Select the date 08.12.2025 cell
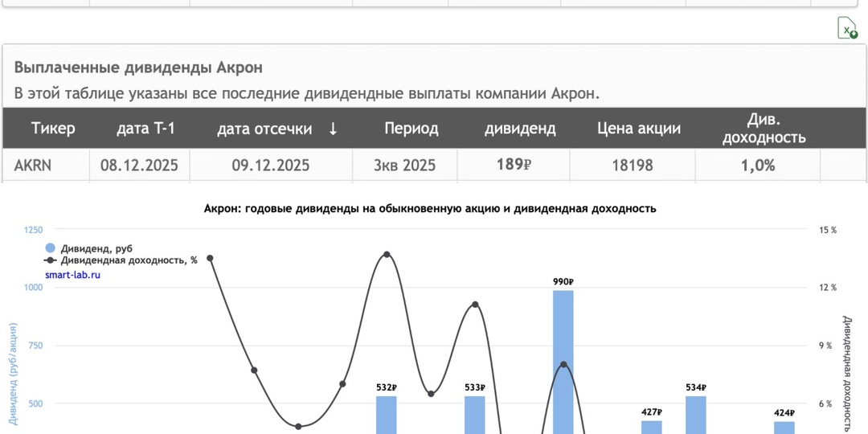 [140, 165]
